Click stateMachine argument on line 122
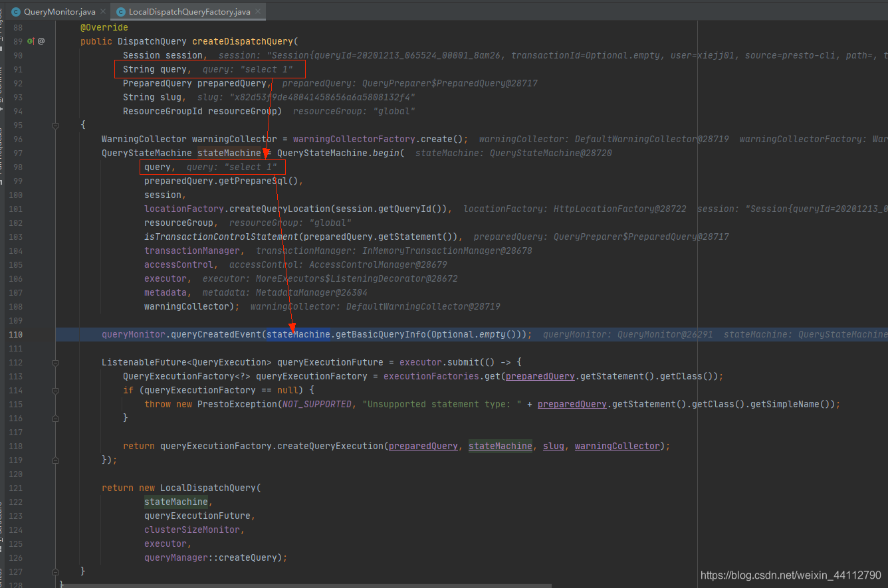Image resolution: width=888 pixels, height=588 pixels. pos(176,502)
